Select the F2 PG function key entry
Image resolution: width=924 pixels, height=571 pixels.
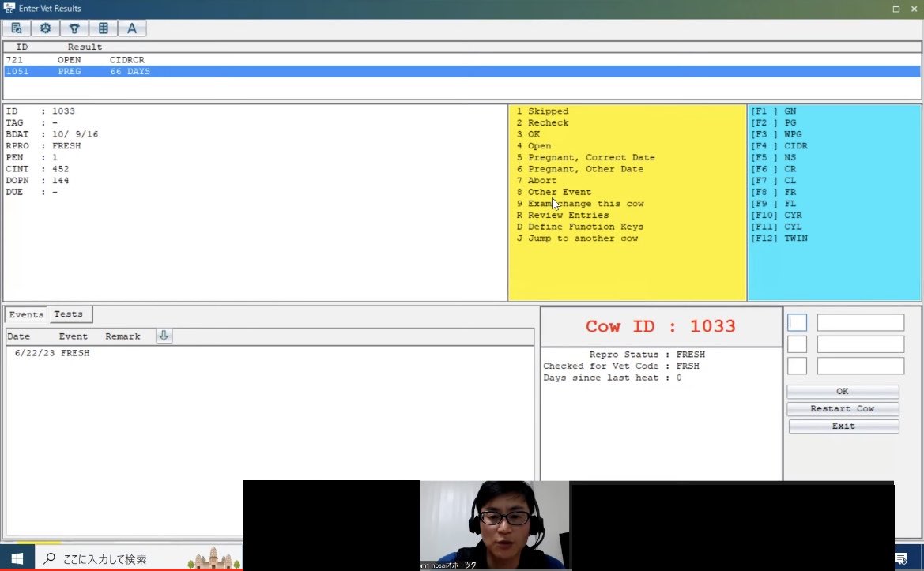[773, 123]
